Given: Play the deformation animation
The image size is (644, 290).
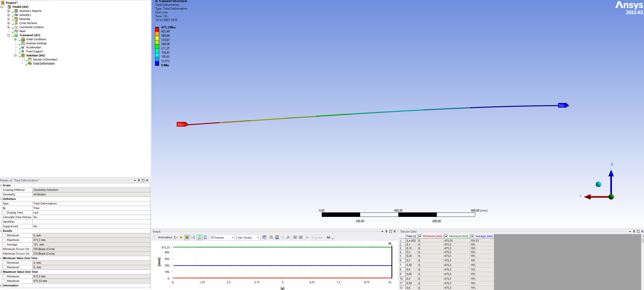Looking at the screenshot, I should click(x=181, y=237).
